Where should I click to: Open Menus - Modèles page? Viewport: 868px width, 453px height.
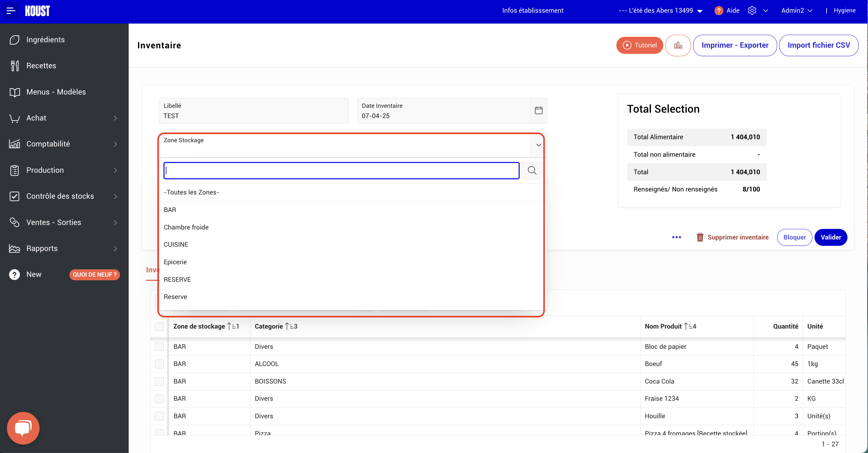tap(56, 92)
